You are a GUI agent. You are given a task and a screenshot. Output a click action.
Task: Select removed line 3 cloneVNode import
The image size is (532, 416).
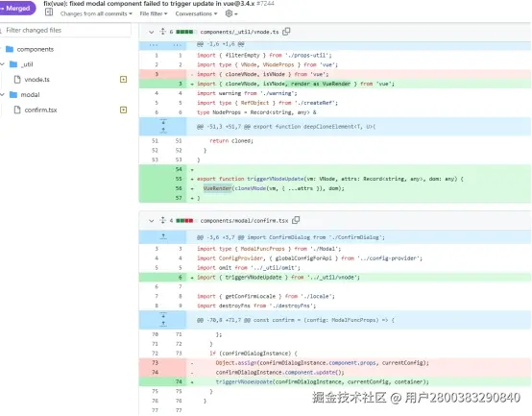click(262, 74)
